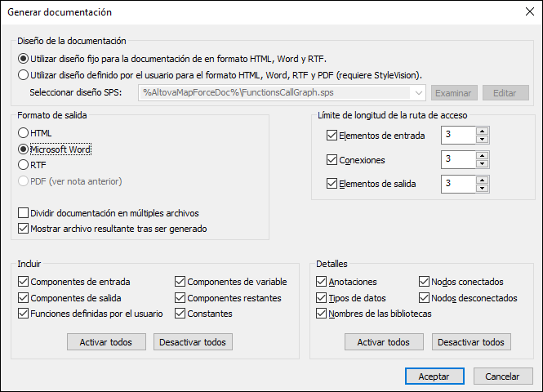Close the Generar documentación dialog
Screen dimensions: 543x392
click(525, 12)
